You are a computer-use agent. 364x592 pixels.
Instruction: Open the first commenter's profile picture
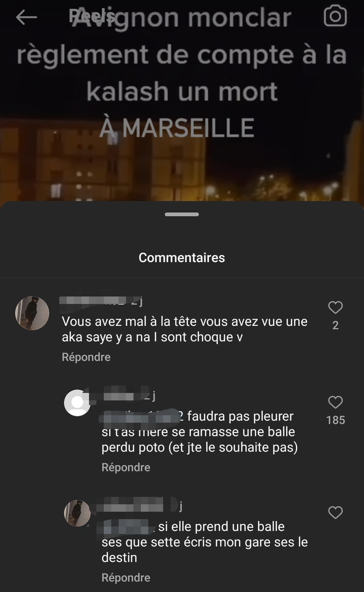click(32, 313)
